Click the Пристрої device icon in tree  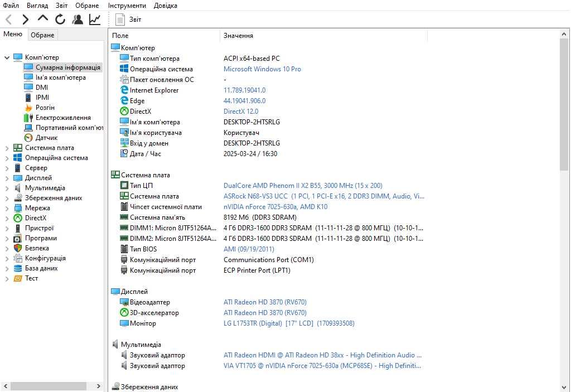coord(17,228)
